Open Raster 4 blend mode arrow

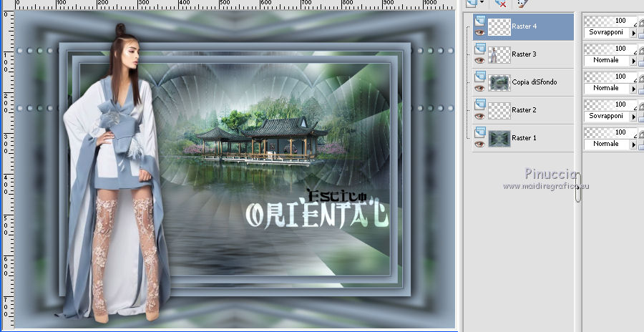coord(634,32)
